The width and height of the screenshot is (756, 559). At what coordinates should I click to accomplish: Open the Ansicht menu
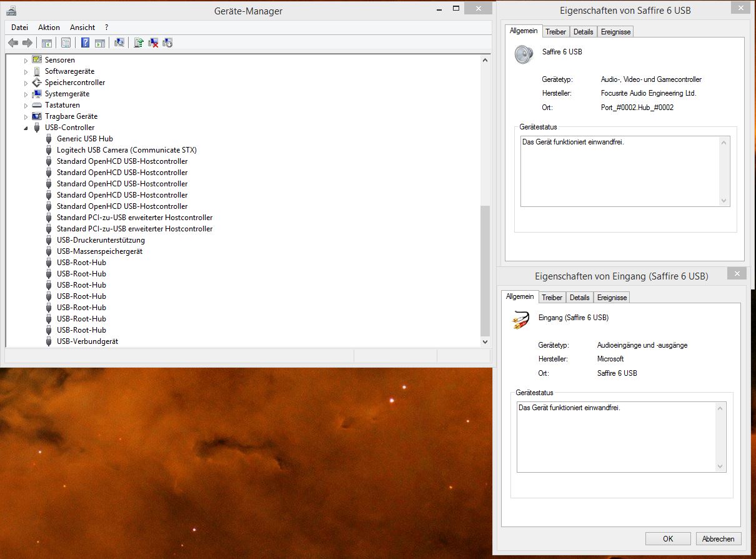pyautogui.click(x=82, y=28)
